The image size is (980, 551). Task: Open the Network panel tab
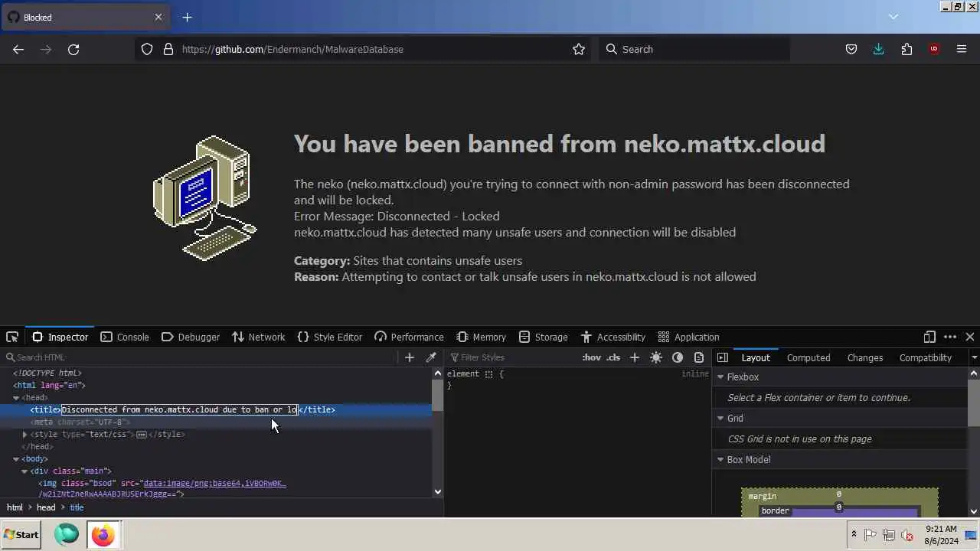259,337
